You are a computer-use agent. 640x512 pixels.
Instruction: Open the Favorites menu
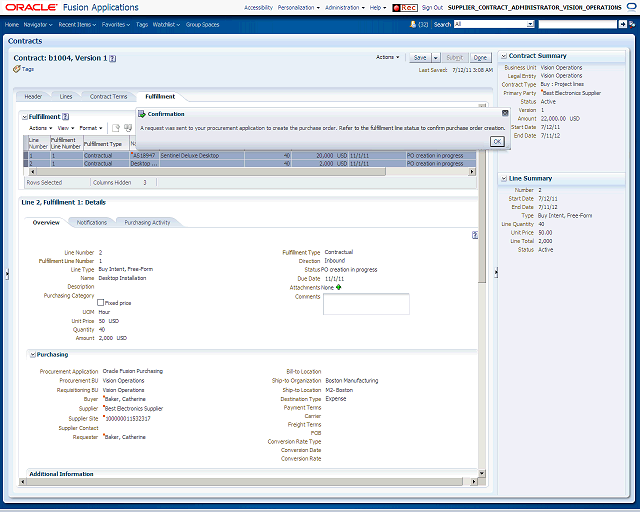[x=116, y=24]
